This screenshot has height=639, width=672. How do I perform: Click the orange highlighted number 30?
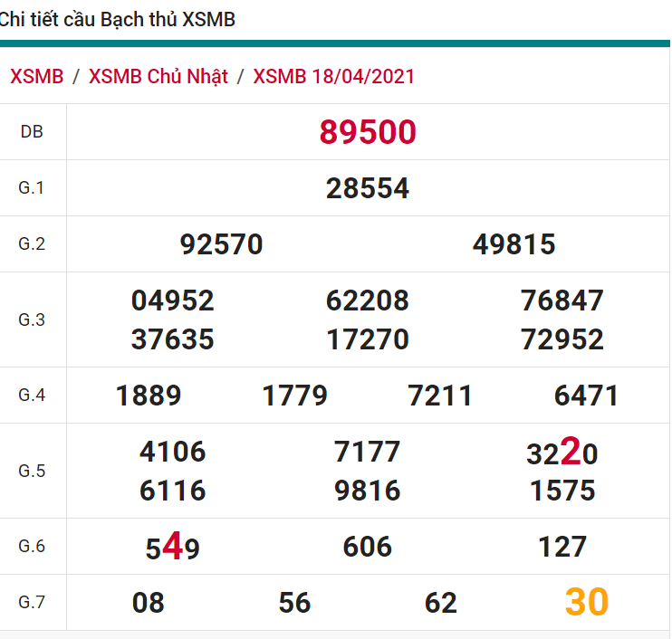tap(587, 602)
